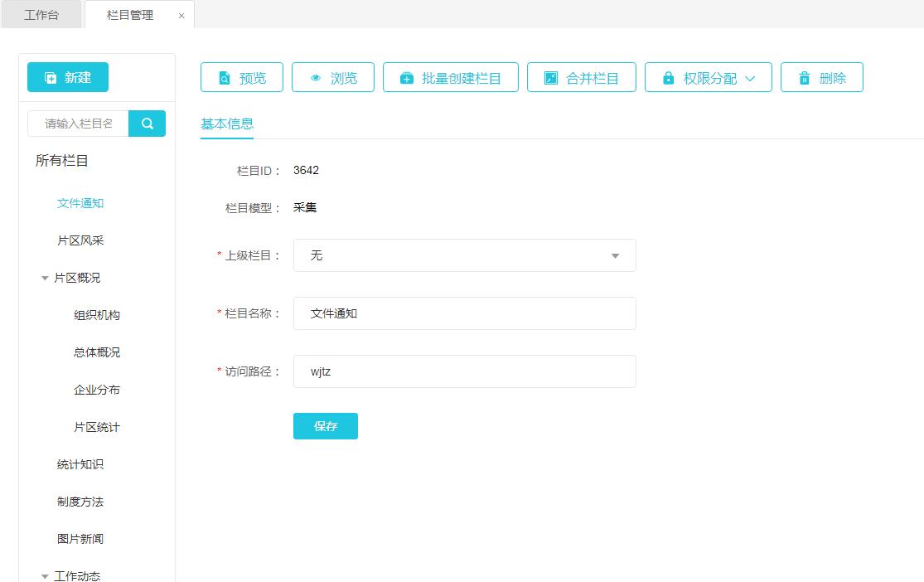This screenshot has height=582, width=924.
Task: Switch to the 工作台 tab
Action: click(41, 15)
